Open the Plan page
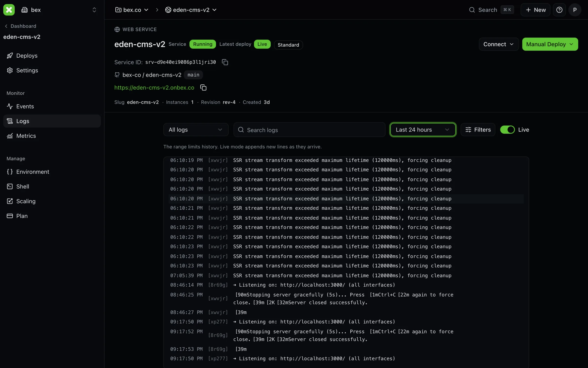 [x=52, y=216]
